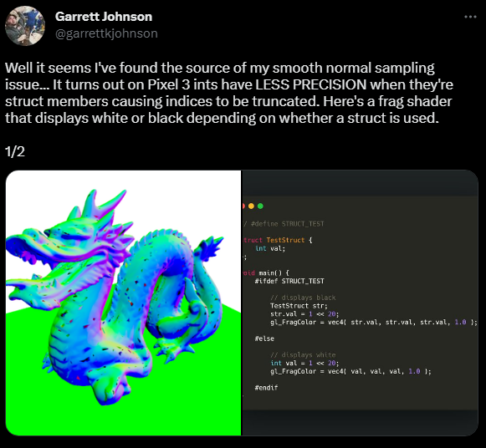486x448 pixels.
Task: Open the dragon normal render image
Action: pos(123,303)
